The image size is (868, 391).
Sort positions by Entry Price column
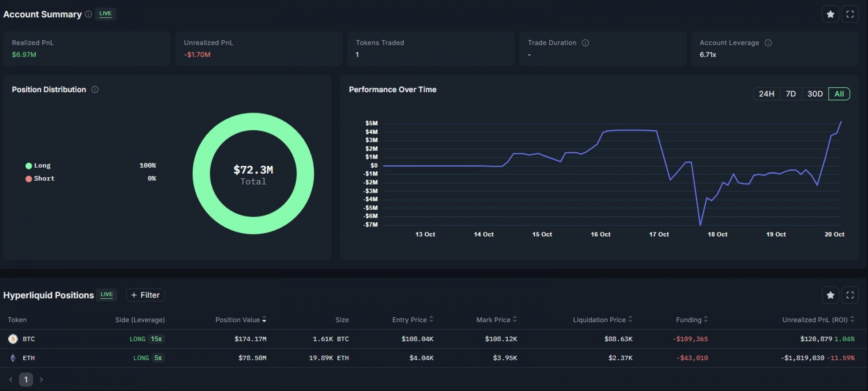412,320
